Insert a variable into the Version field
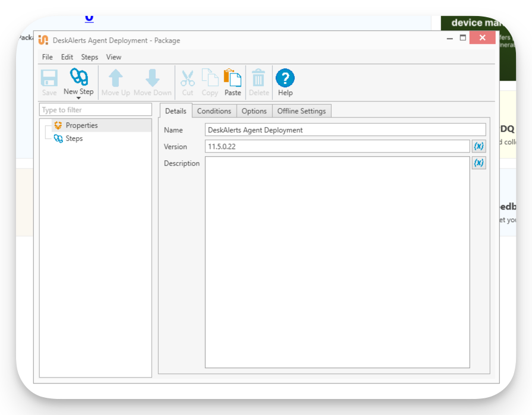Image resolution: width=532 pixels, height=415 pixels. coord(479,146)
